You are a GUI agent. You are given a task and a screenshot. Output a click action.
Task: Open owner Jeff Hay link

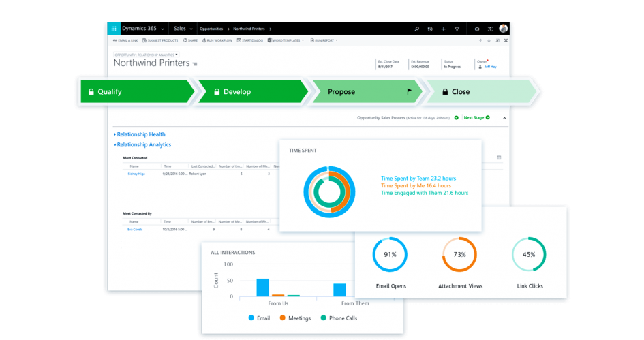pos(490,67)
